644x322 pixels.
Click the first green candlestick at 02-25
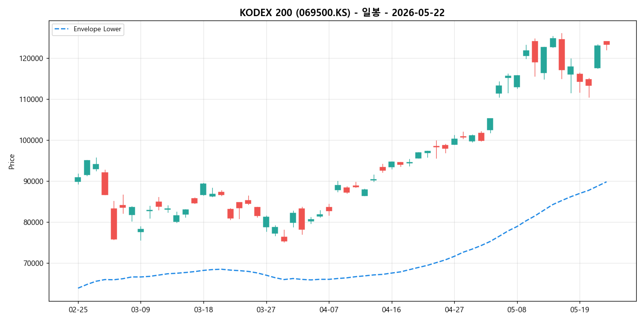(78, 179)
